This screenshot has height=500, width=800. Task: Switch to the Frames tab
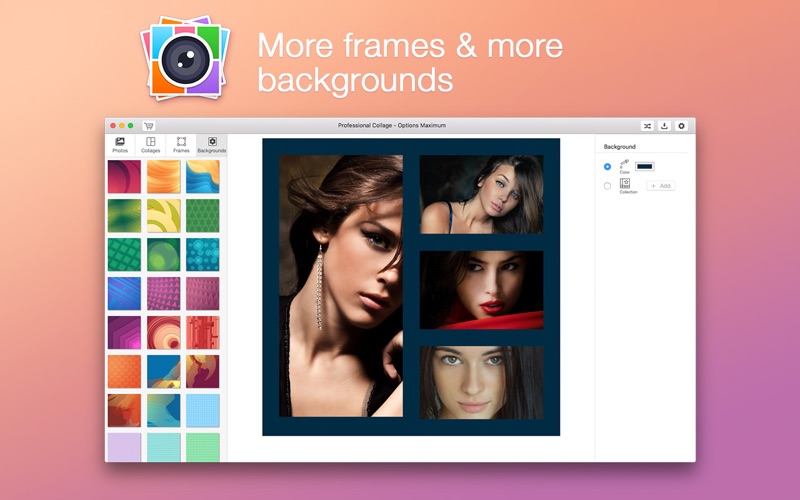(x=181, y=145)
